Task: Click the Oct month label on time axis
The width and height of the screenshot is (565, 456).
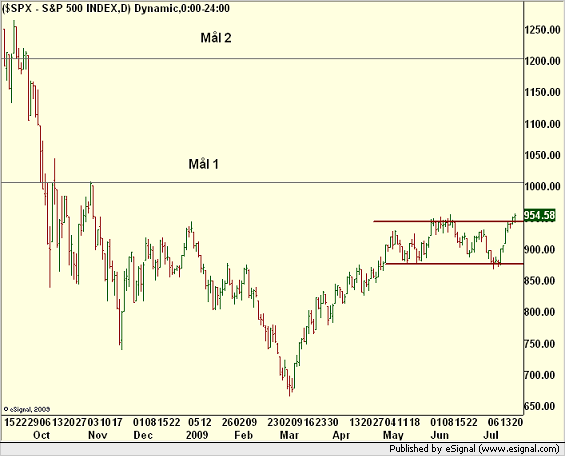Action: pos(41,435)
